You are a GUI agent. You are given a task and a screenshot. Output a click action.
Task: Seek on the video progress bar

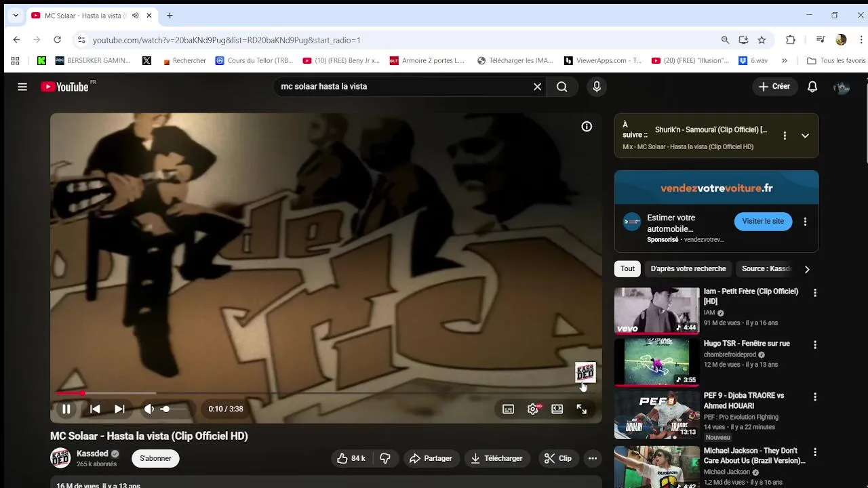(325, 393)
